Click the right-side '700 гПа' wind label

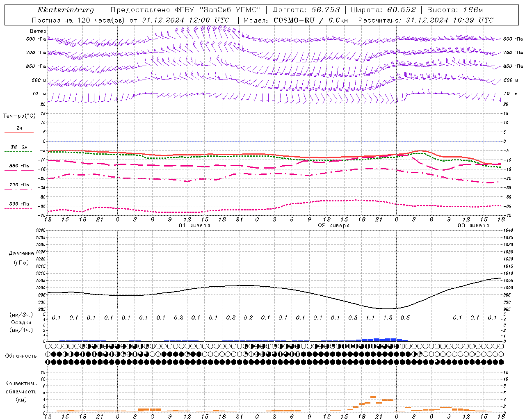coord(513,52)
